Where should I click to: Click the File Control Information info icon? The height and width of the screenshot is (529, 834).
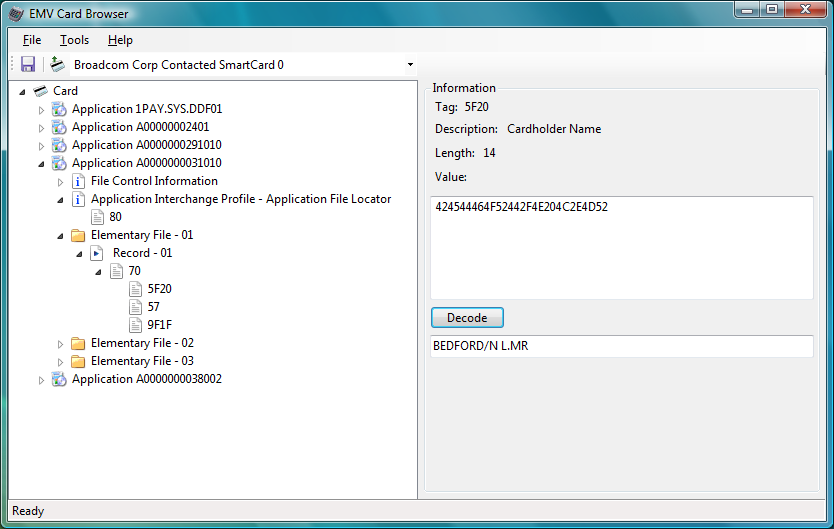[x=78, y=181]
